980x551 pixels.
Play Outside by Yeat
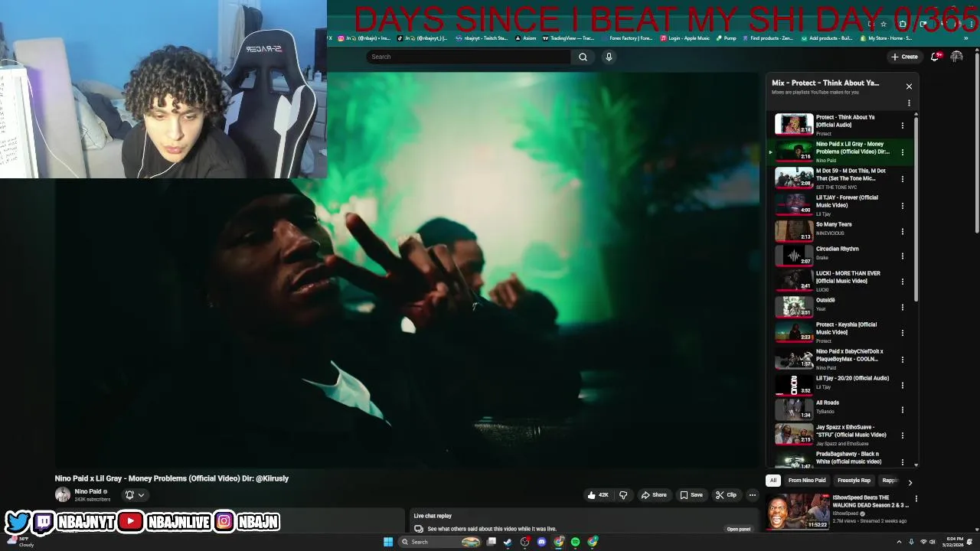coord(794,306)
